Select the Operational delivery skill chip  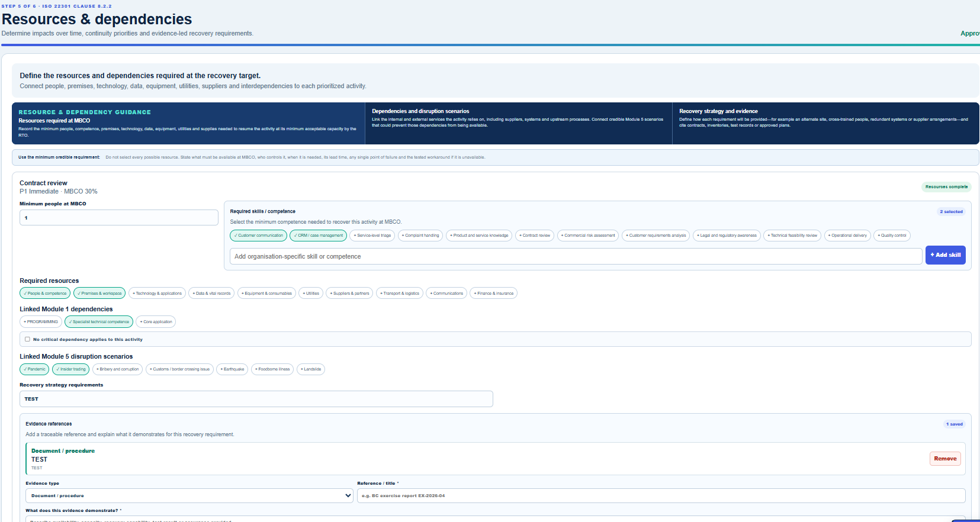click(x=847, y=236)
